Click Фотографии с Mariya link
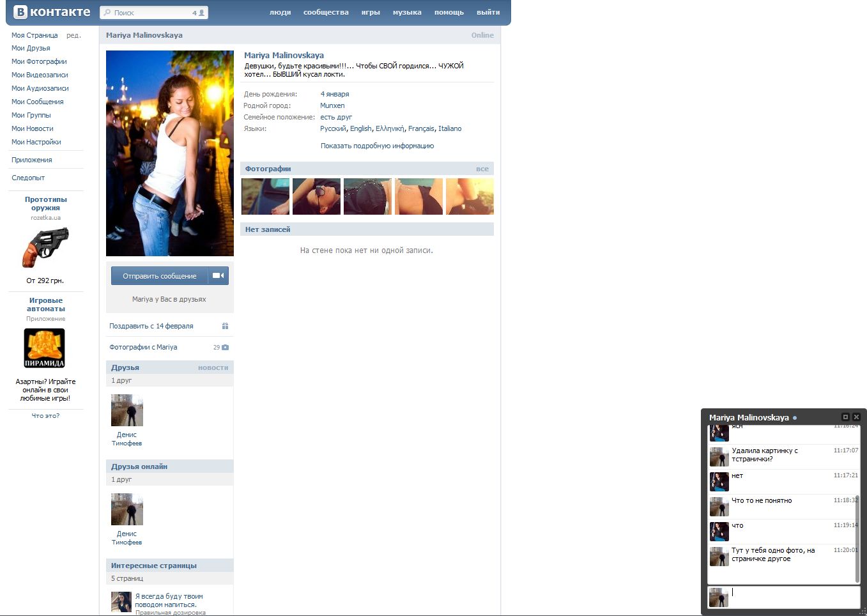The image size is (867, 616). coord(143,347)
